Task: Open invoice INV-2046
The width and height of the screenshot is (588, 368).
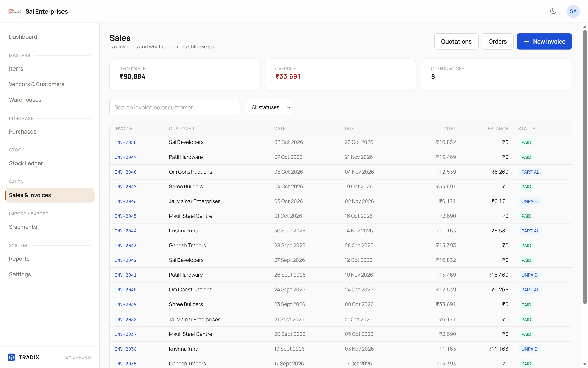Action: click(x=125, y=202)
